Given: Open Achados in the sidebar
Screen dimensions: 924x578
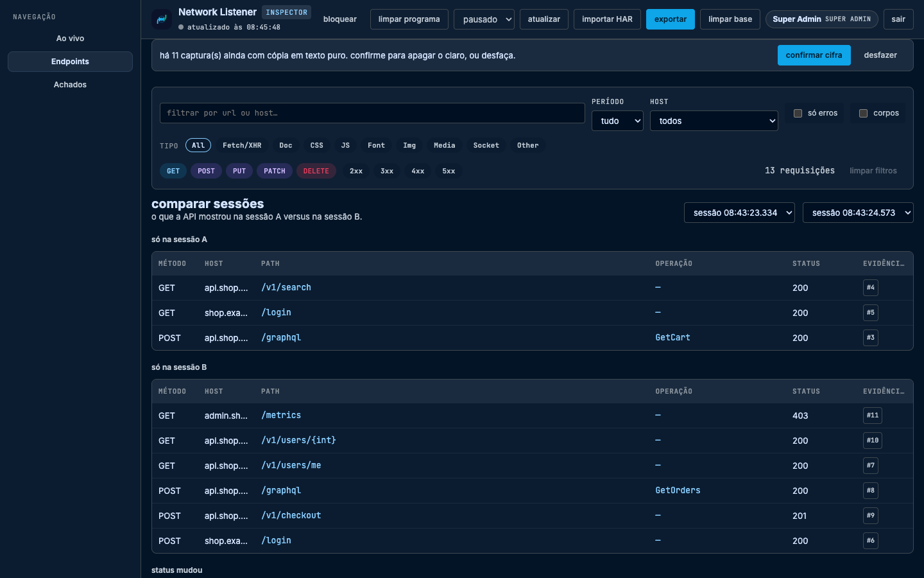Looking at the screenshot, I should (x=70, y=85).
